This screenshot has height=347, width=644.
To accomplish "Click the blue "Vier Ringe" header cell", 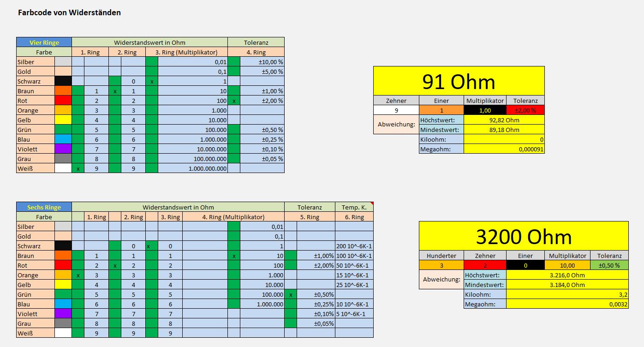I will [x=44, y=42].
